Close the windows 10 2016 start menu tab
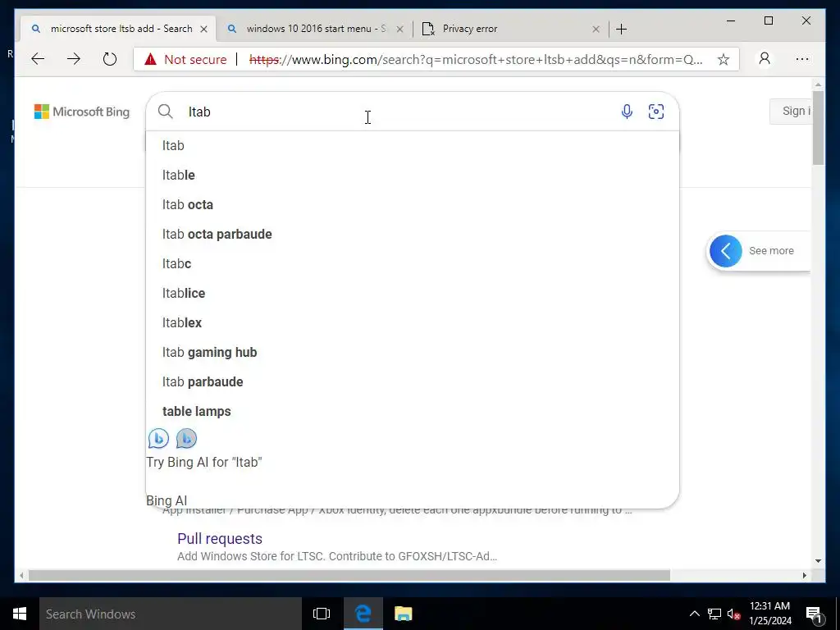 399,29
